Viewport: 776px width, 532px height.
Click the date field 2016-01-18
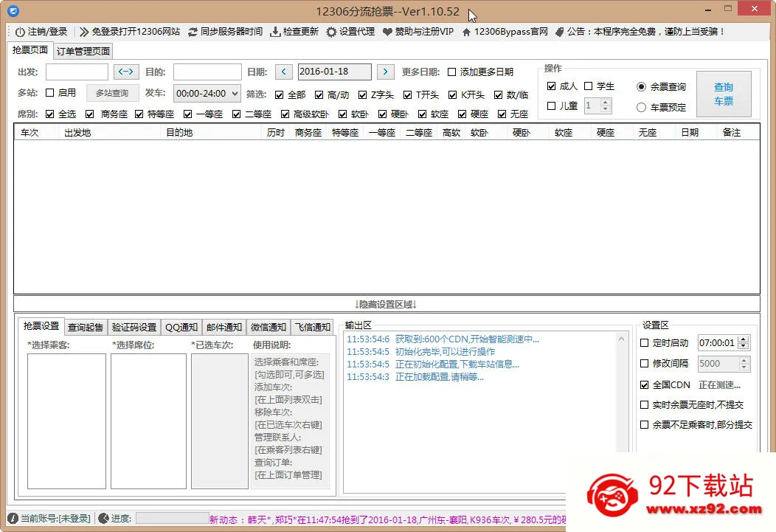[x=335, y=72]
